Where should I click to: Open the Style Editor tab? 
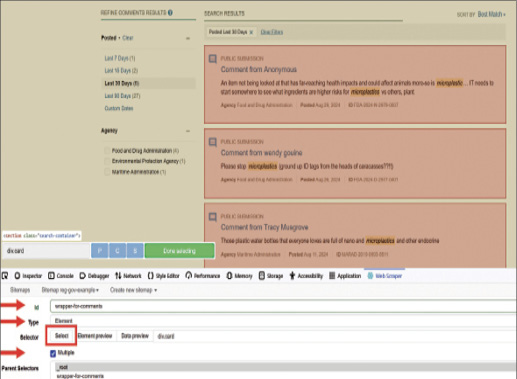coord(163,276)
